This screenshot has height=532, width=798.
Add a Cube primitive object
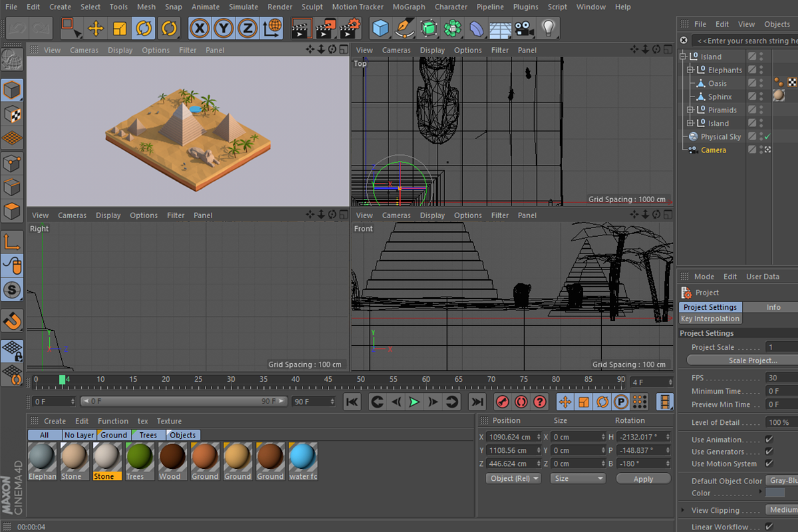pos(380,28)
